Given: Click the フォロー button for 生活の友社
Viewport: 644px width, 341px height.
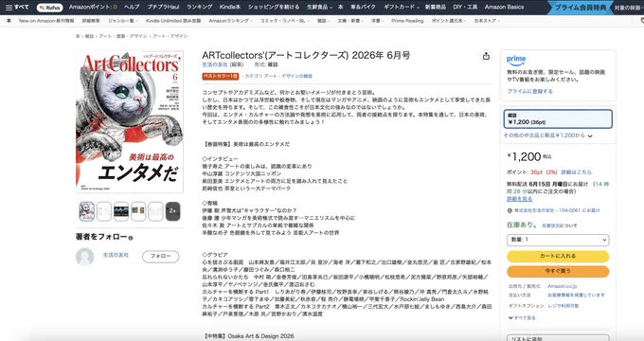Looking at the screenshot, I should coord(161,256).
